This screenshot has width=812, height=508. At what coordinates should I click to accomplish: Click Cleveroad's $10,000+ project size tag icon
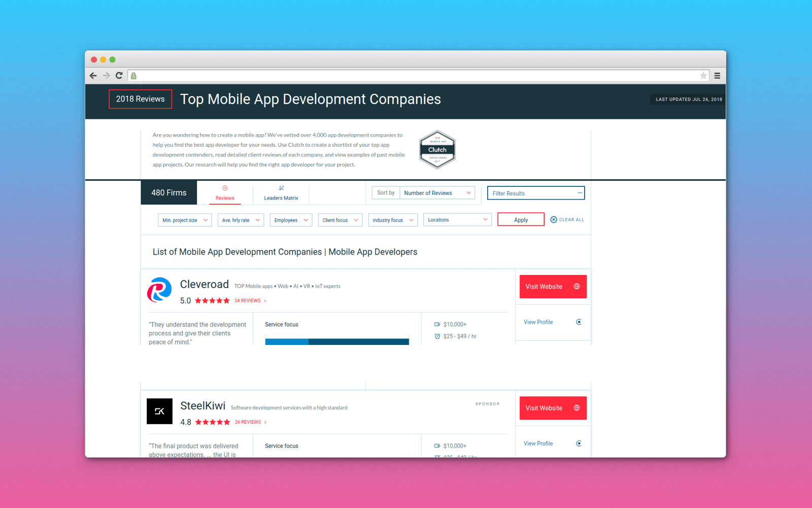click(437, 324)
